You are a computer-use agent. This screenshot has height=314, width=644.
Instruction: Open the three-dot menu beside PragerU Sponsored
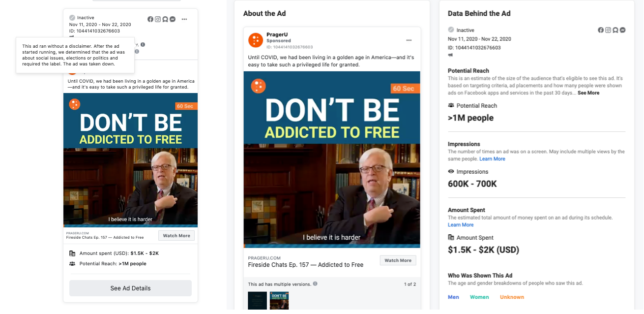pyautogui.click(x=409, y=40)
